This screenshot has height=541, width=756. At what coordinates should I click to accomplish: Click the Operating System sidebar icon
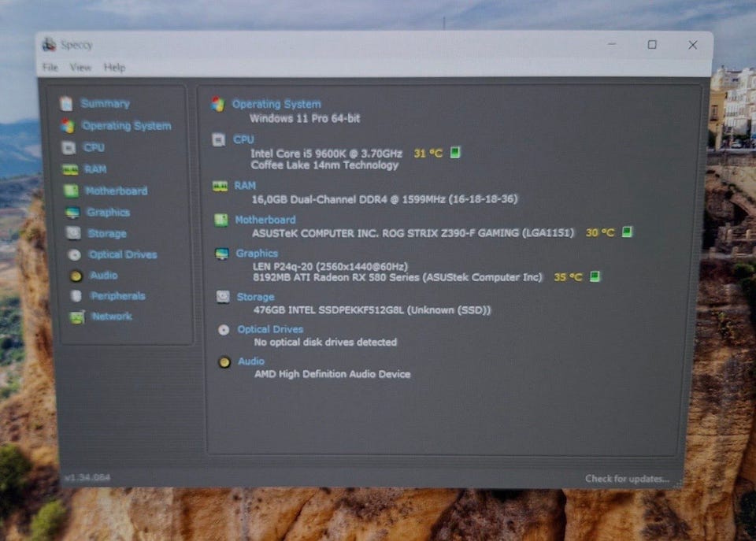coord(68,126)
